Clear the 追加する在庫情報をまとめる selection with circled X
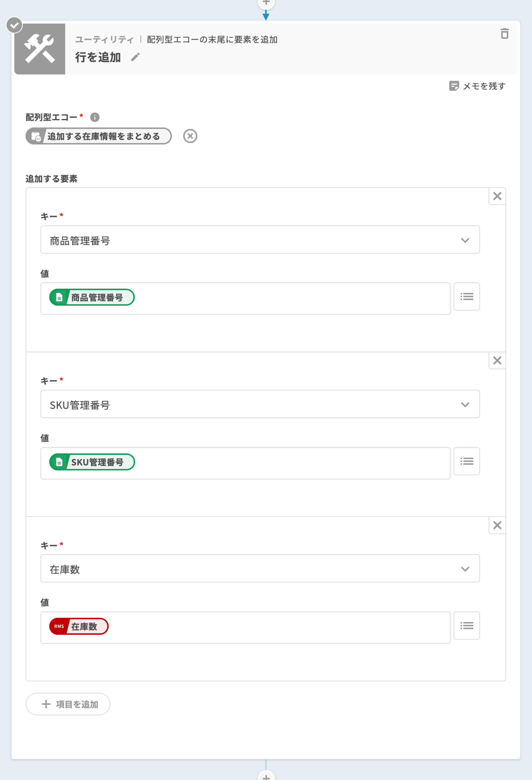 tap(190, 136)
